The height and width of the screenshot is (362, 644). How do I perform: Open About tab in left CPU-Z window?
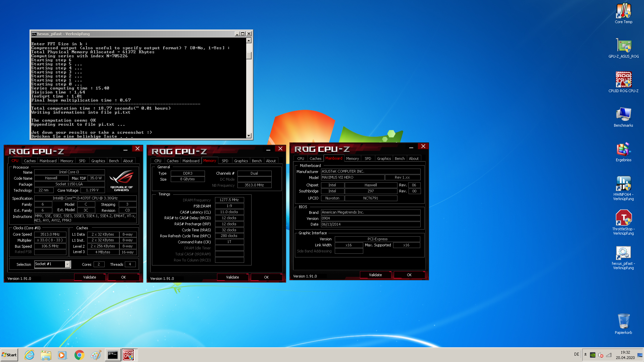128,161
